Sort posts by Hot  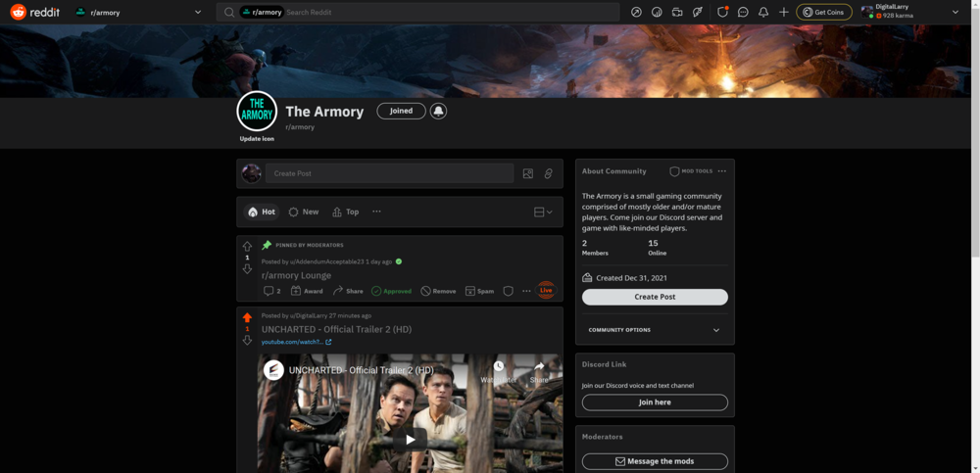point(262,212)
